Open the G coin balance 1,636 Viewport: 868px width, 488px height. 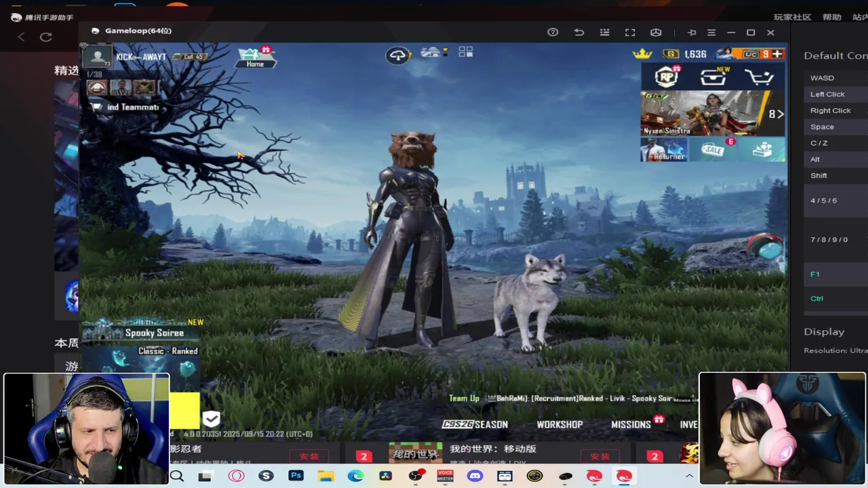685,54
